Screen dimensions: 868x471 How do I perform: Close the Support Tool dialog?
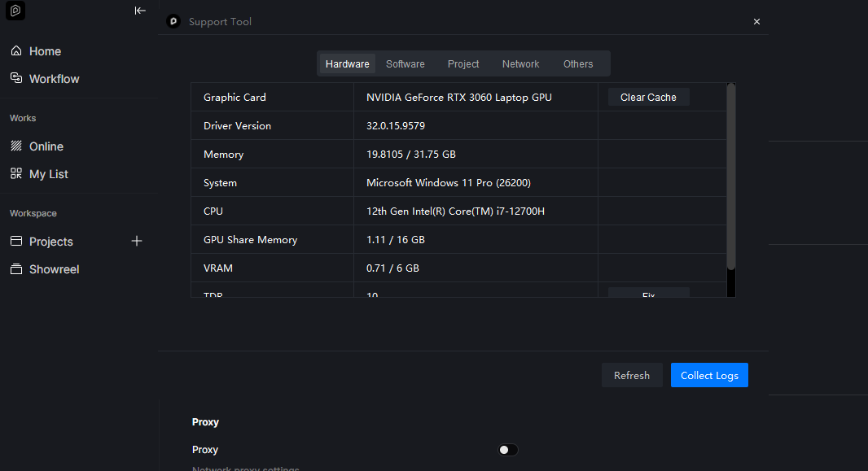pyautogui.click(x=756, y=22)
